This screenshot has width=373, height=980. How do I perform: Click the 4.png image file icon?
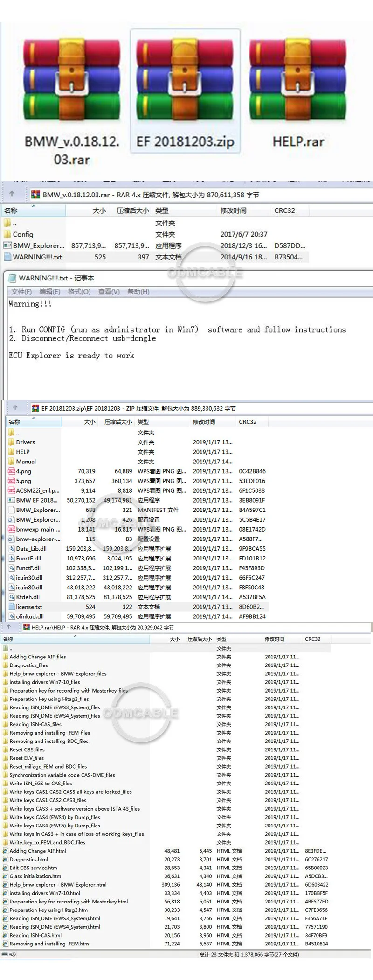(12, 471)
